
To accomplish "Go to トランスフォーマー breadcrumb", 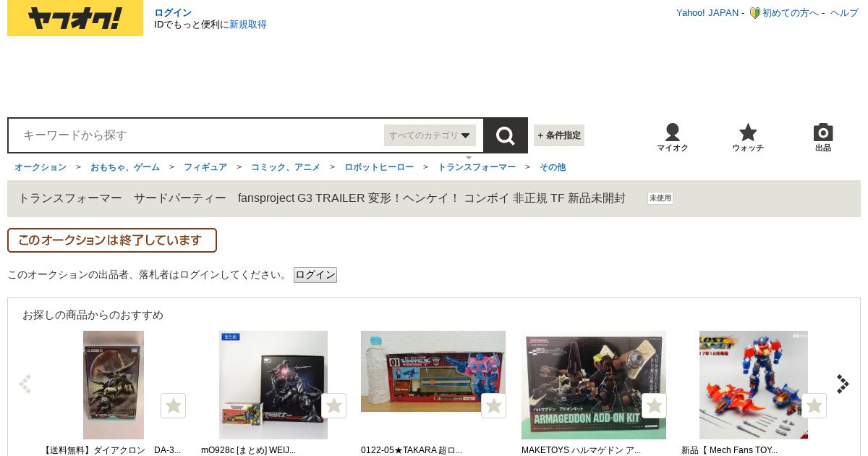I will pos(477,167).
